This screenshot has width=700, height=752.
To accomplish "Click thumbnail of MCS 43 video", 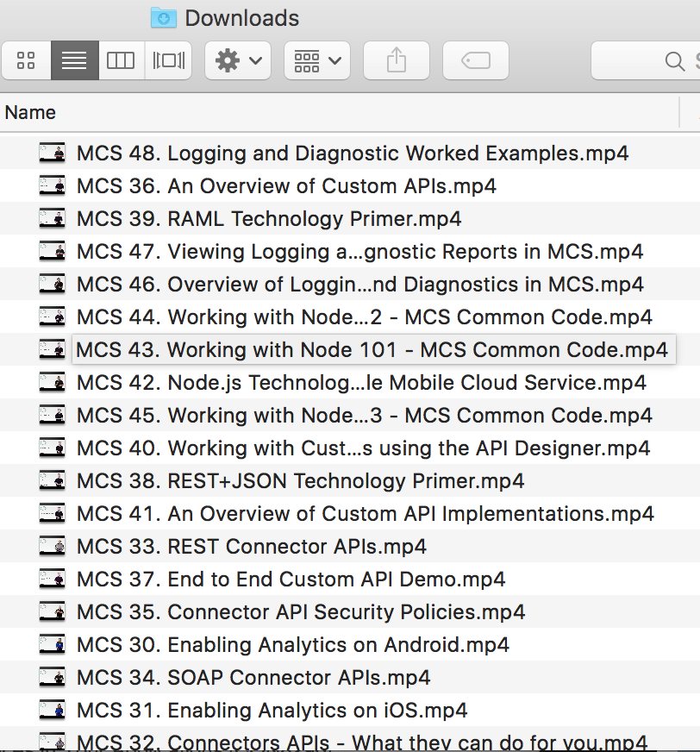I will point(52,349).
